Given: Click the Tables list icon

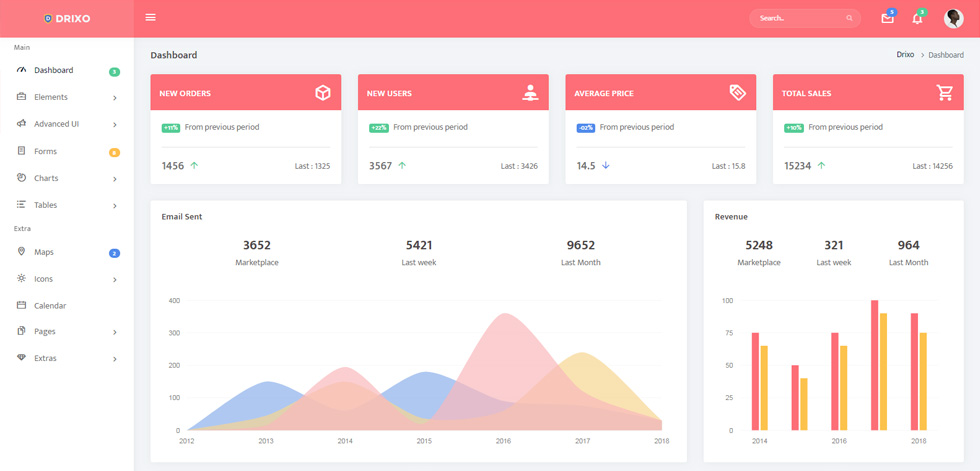Looking at the screenshot, I should [21, 204].
